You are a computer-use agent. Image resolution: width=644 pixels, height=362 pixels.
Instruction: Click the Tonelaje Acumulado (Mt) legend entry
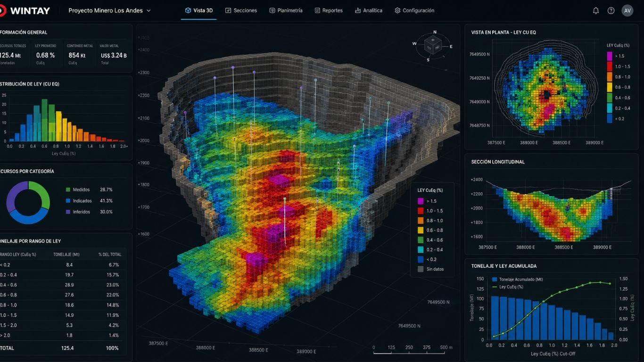tap(517, 279)
